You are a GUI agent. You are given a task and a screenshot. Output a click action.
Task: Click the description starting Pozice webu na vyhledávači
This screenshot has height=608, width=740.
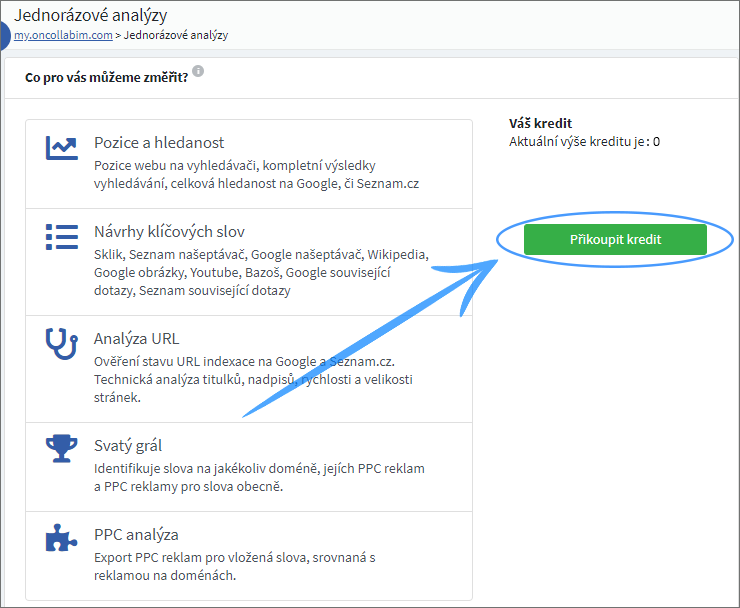click(x=256, y=175)
